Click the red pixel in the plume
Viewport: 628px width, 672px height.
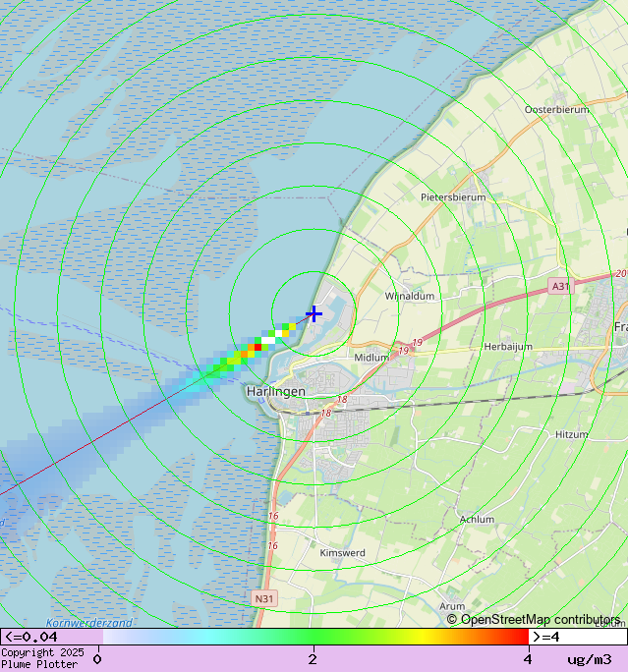(258, 347)
